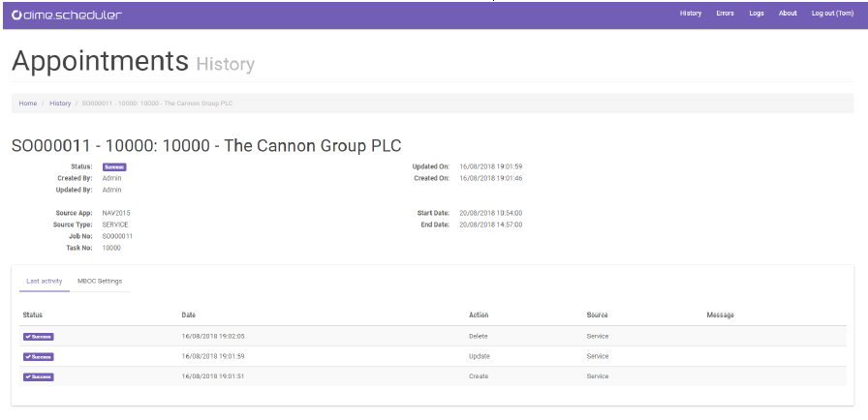Open History in the top navigation
868x420 pixels.
(x=690, y=14)
